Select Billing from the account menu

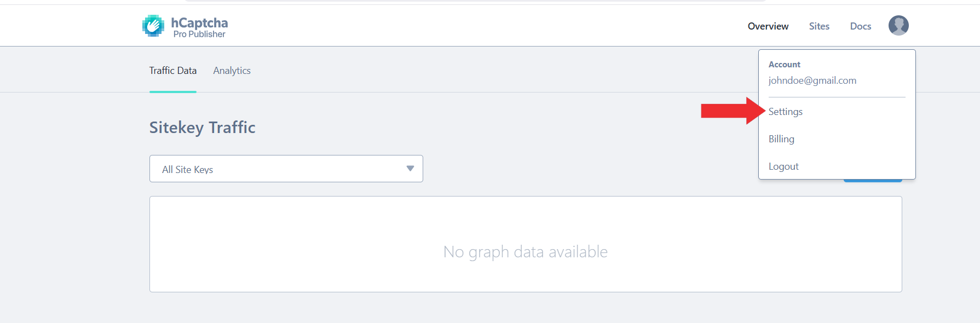(x=781, y=139)
